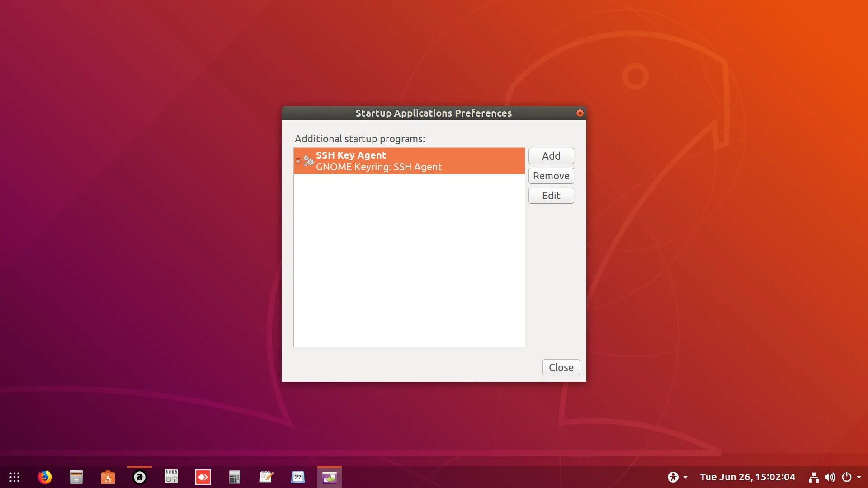The image size is (868, 488).
Task: Uncheck the SSH Key Agent checkbox
Action: (x=298, y=161)
